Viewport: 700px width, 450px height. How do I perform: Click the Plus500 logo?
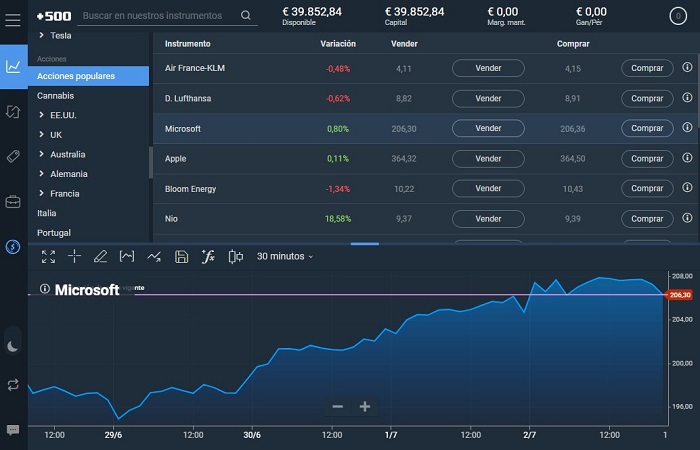[54, 16]
